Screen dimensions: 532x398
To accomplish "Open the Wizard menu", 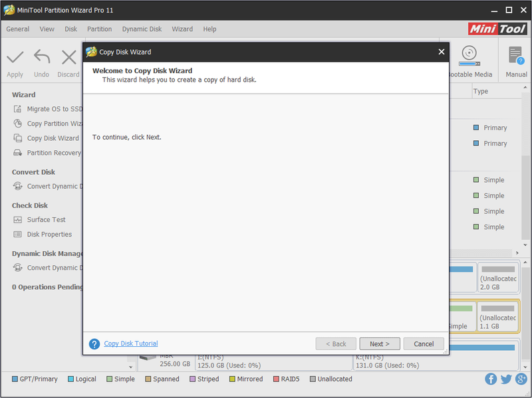I will (x=182, y=29).
